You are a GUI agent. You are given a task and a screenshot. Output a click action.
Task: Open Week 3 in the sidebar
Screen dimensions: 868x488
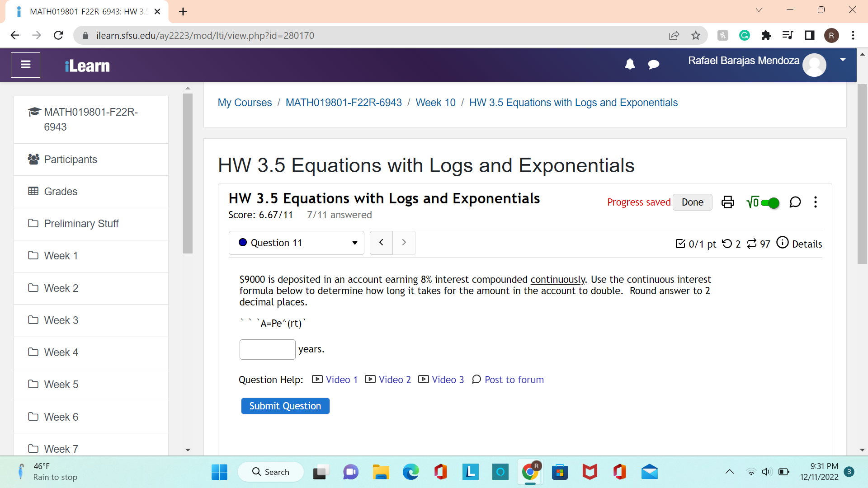tap(61, 320)
